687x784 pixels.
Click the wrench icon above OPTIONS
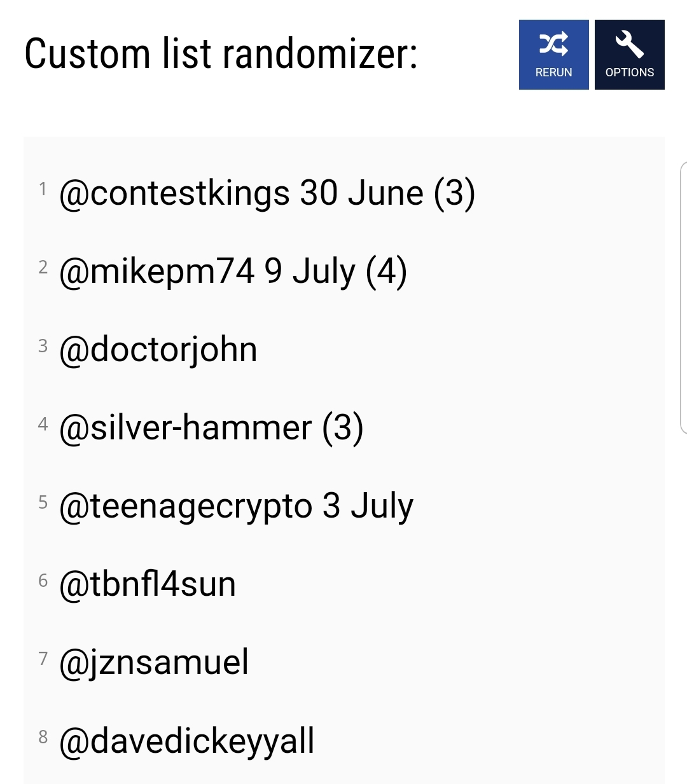pyautogui.click(x=629, y=45)
